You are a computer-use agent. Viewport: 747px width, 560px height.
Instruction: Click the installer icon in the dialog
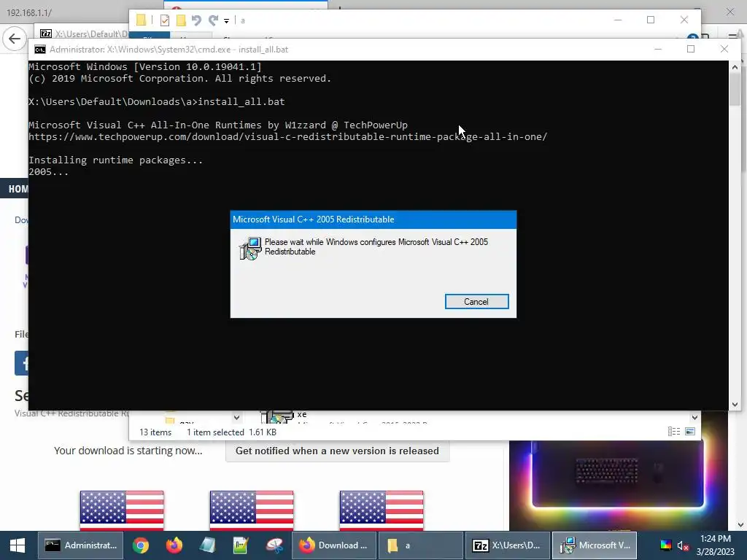tap(250, 249)
